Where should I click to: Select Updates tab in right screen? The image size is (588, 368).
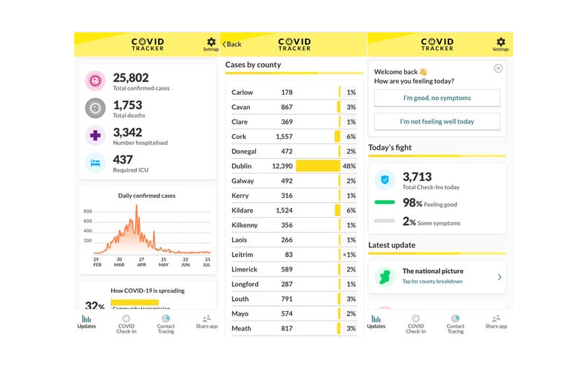point(376,322)
